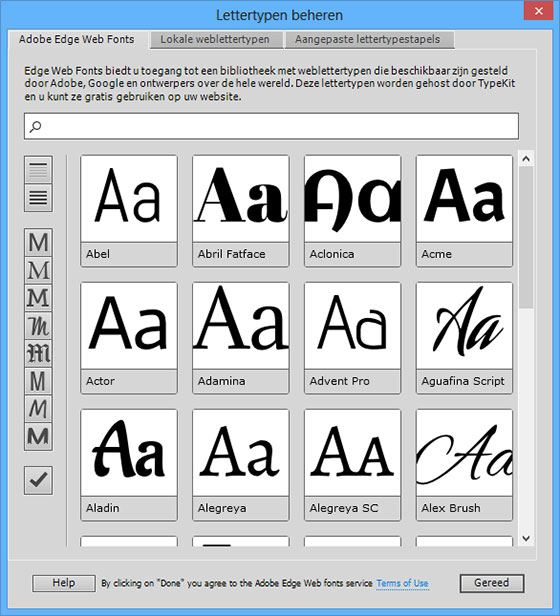Click the Help button

click(64, 583)
